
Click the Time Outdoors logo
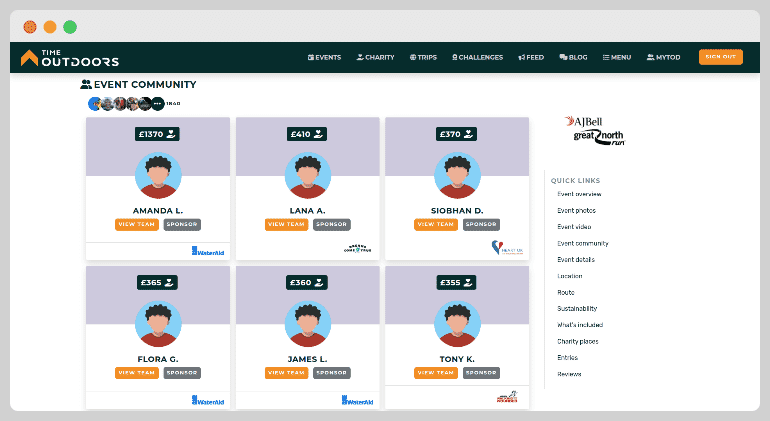coord(70,58)
